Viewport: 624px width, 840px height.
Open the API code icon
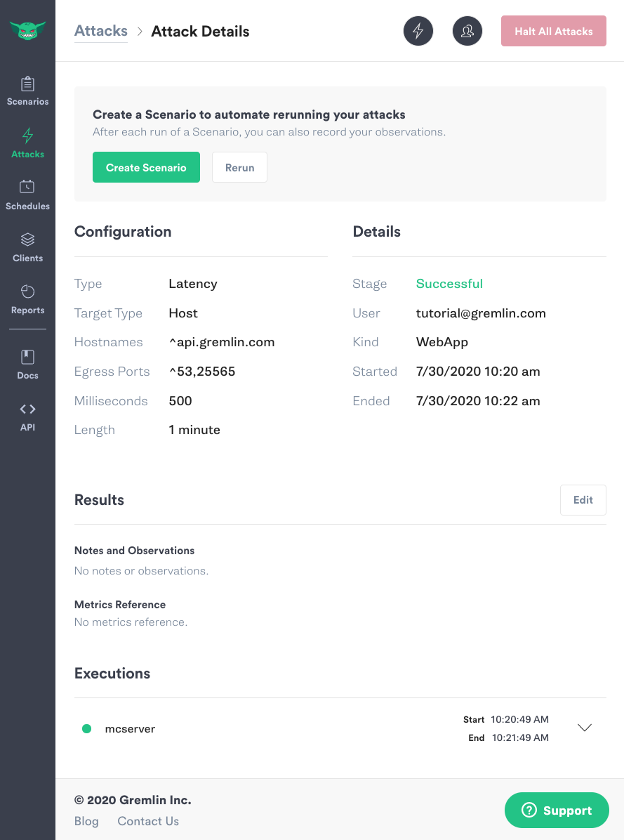28,409
